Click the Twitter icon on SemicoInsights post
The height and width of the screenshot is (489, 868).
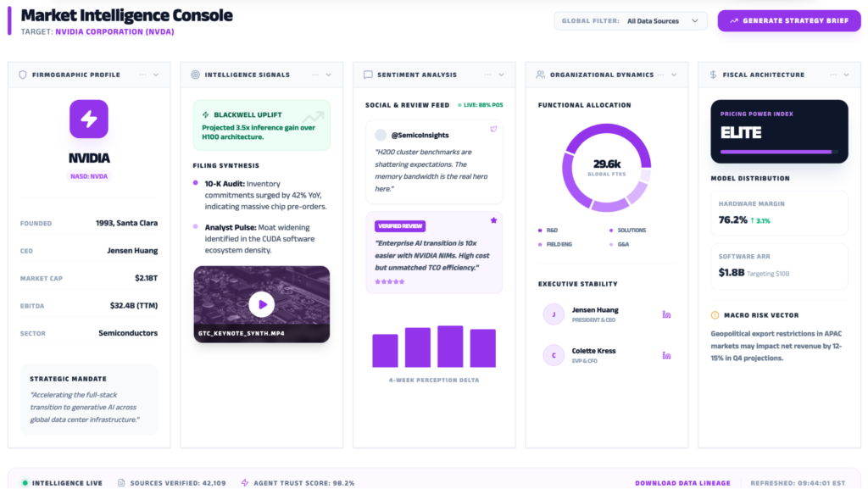coord(493,130)
